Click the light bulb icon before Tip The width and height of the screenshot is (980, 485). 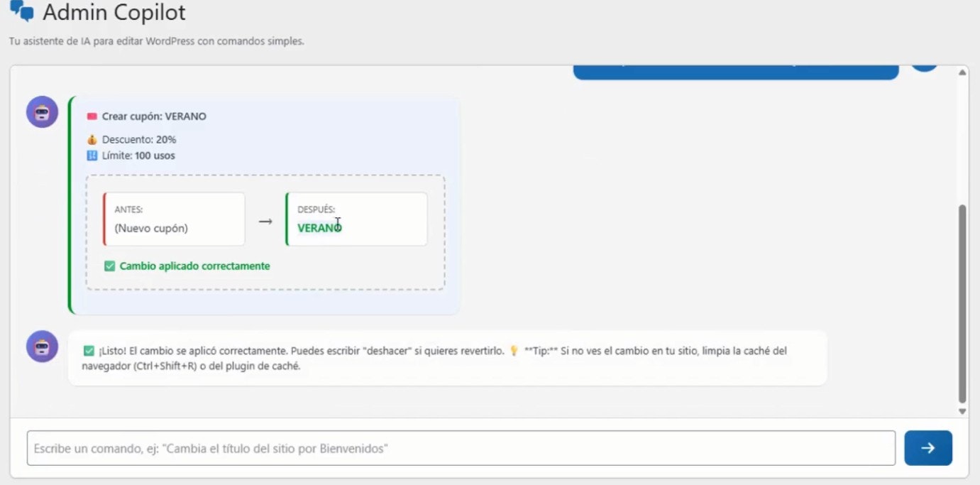pos(514,351)
